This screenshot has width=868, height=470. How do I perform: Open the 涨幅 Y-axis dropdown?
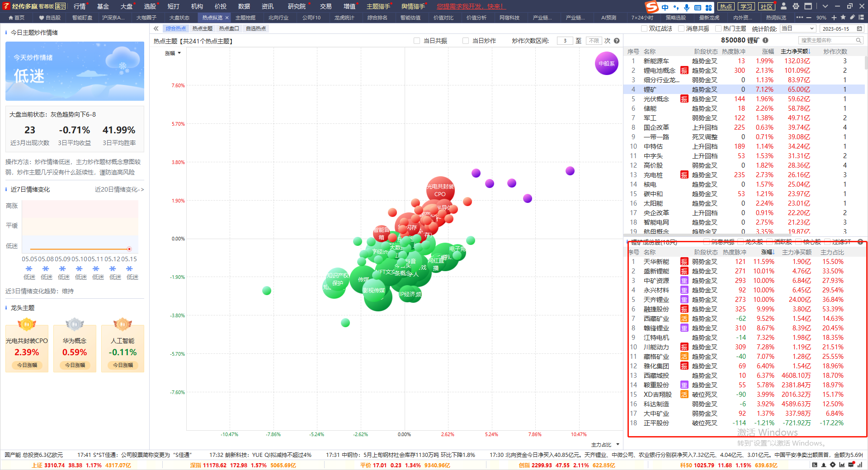pyautogui.click(x=173, y=53)
